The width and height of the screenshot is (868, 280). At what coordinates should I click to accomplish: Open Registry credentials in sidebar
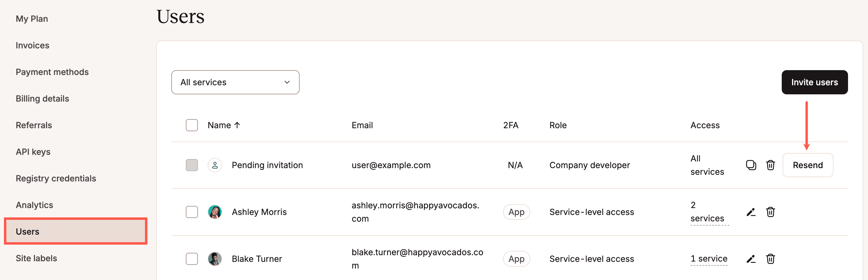(x=56, y=178)
